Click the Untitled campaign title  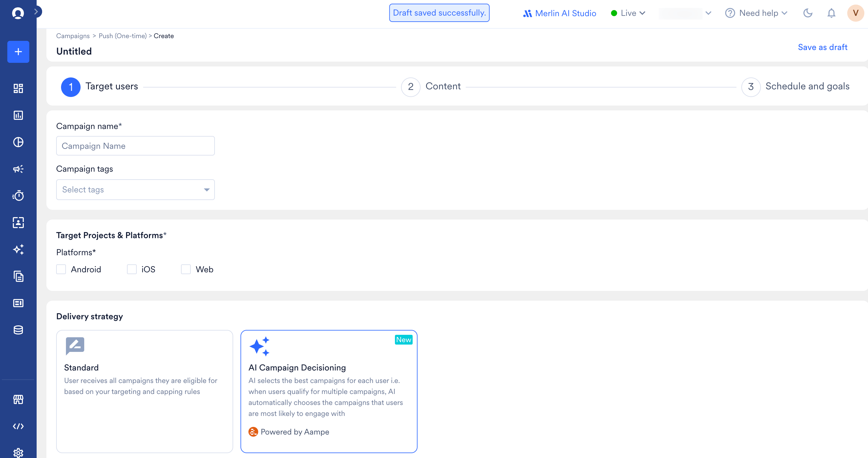(74, 51)
